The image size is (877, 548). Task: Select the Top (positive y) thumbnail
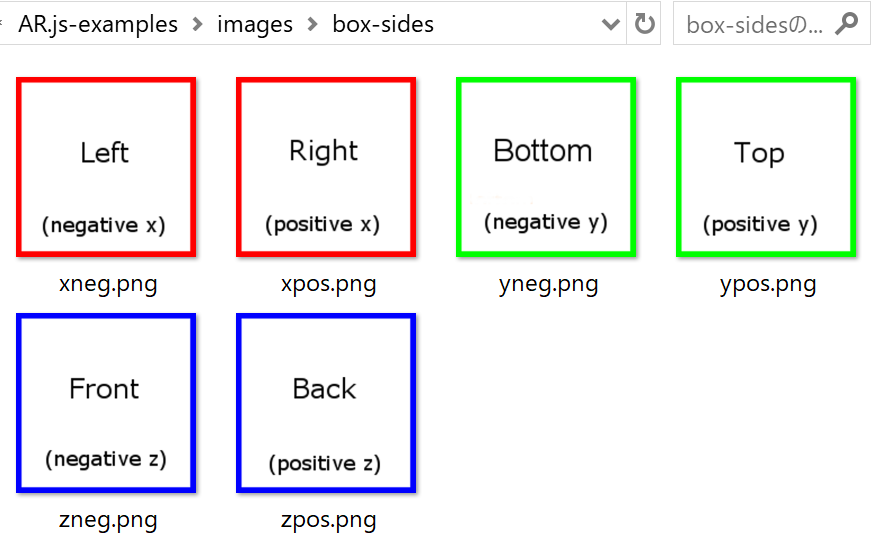(x=766, y=167)
